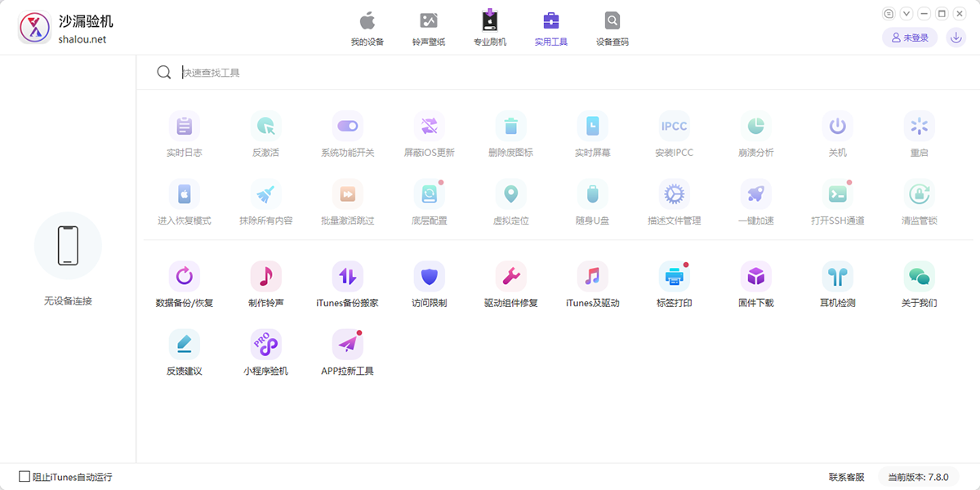Open the APP拉新工具 tool

(x=348, y=353)
